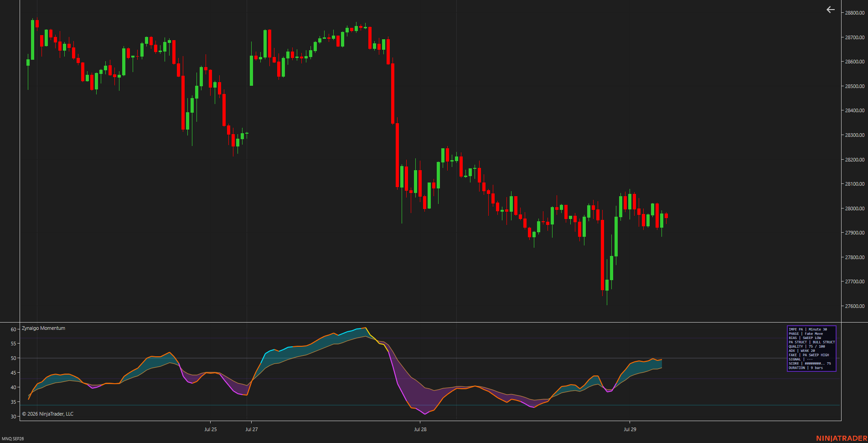
Task: Click the ADX | WEAK 20 row
Action: (x=802, y=351)
